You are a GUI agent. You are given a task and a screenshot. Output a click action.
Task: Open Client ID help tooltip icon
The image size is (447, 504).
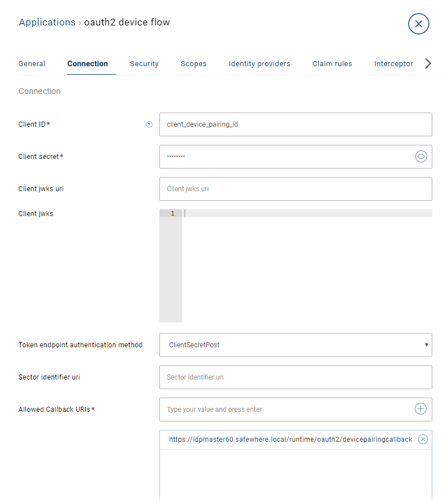pyautogui.click(x=149, y=124)
